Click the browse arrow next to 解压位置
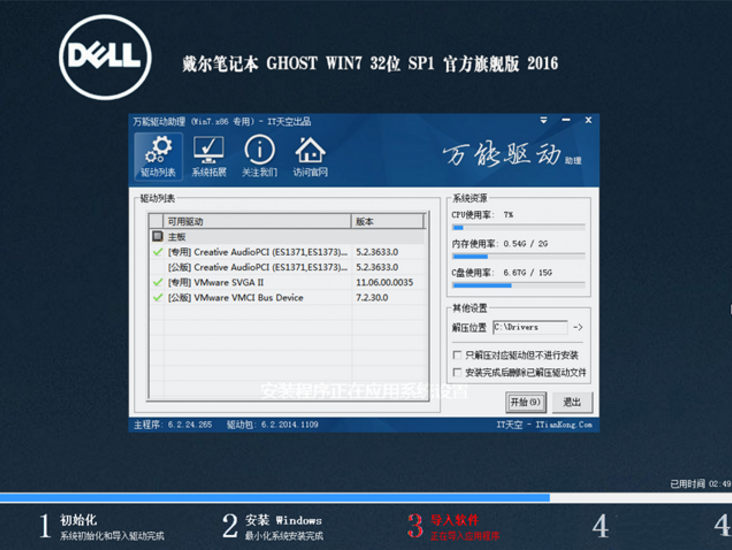732x550 pixels. point(578,327)
